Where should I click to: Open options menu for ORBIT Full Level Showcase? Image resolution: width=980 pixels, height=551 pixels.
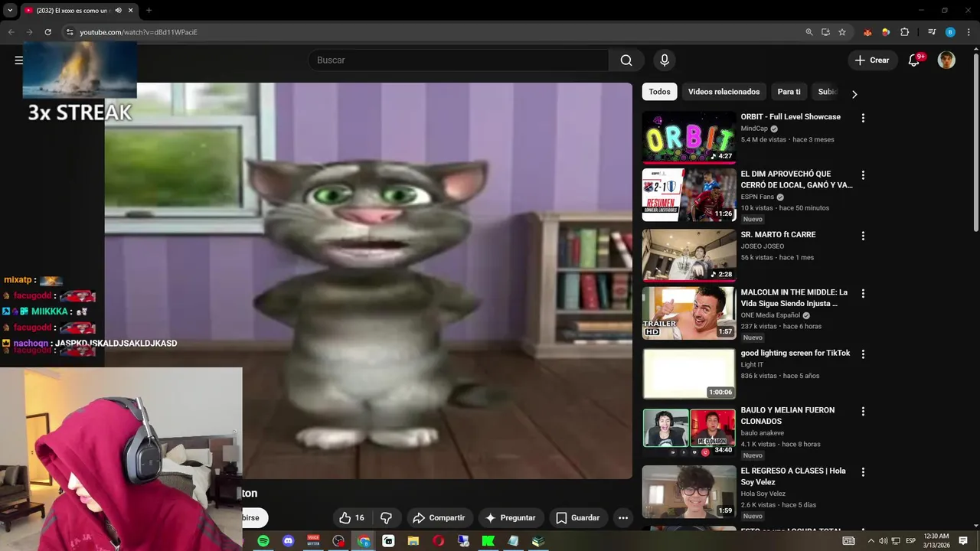point(863,118)
